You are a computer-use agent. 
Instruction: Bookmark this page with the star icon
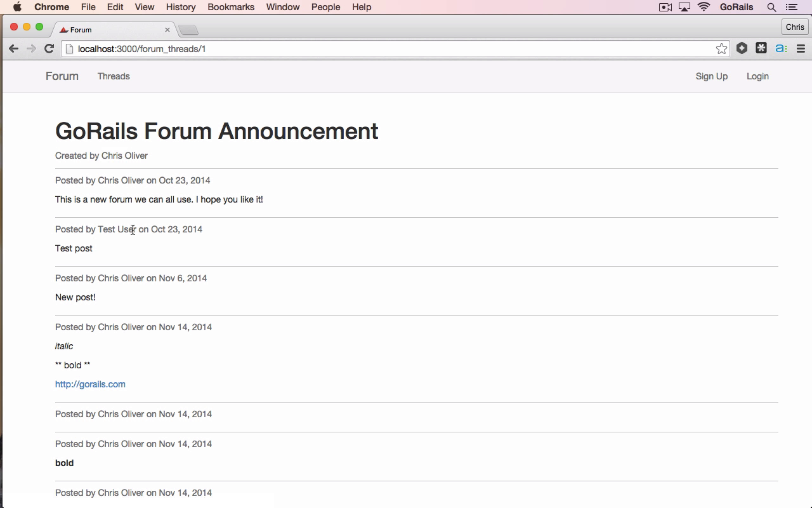[721, 49]
